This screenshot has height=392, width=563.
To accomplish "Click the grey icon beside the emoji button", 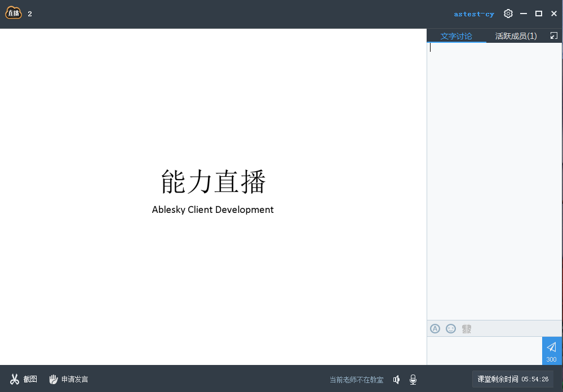I will 467,328.
